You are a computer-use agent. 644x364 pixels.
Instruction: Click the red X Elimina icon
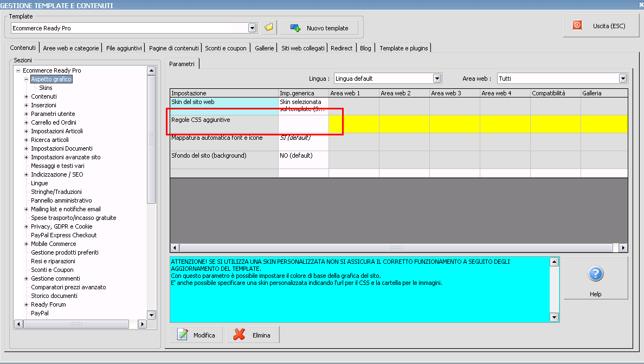tap(239, 335)
